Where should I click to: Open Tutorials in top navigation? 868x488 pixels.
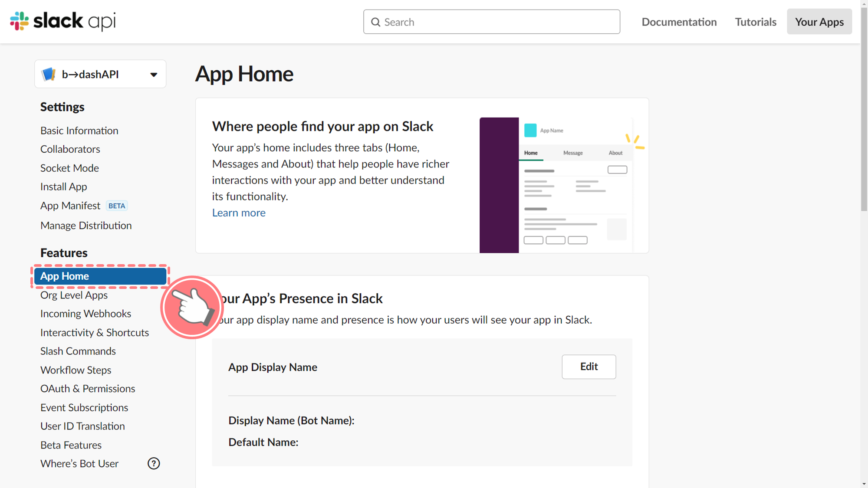click(x=756, y=22)
